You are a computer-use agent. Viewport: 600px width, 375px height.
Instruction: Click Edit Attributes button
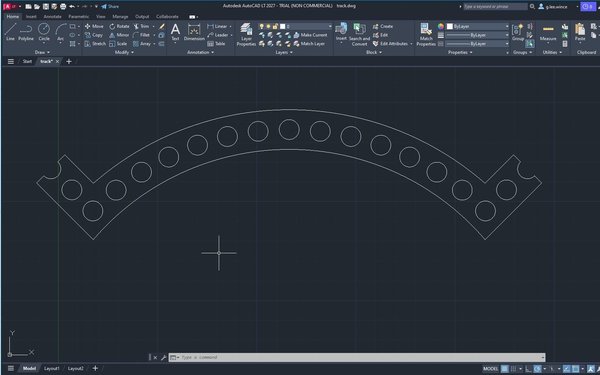tap(390, 44)
